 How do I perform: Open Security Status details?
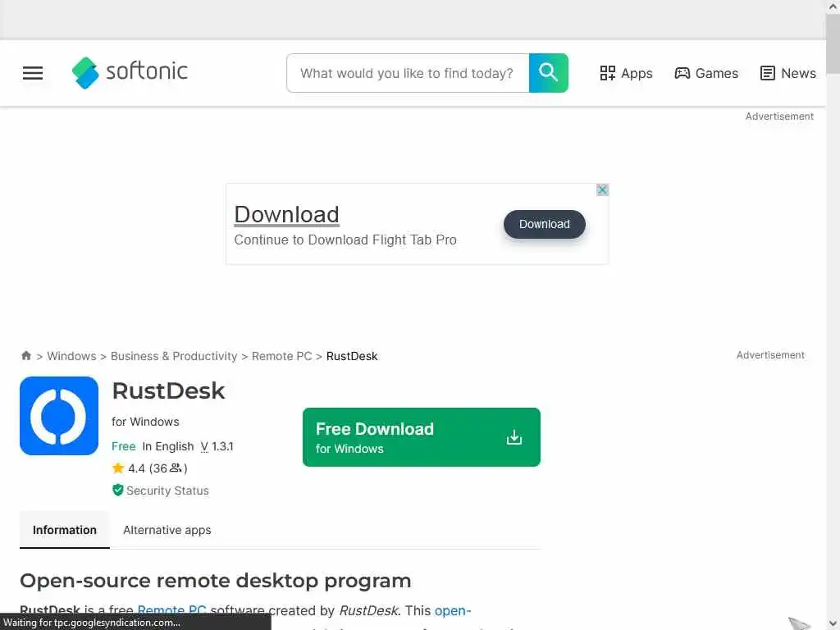[167, 491]
